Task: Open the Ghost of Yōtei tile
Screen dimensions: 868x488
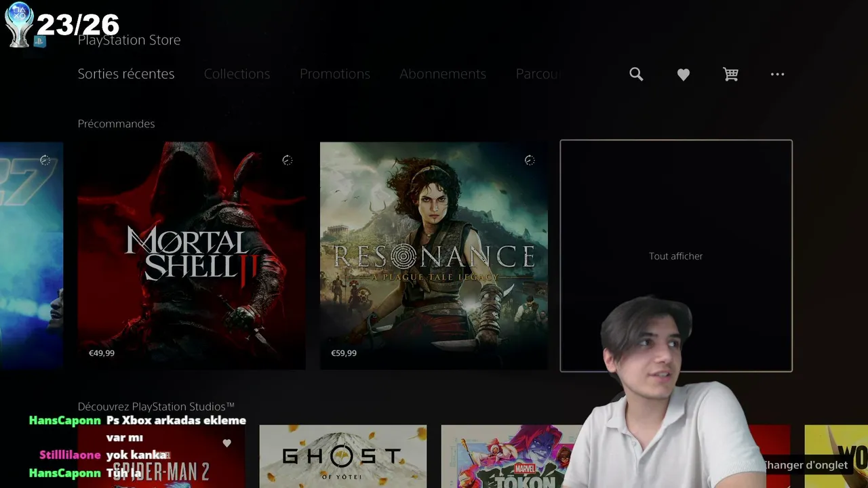Action: coord(343,456)
